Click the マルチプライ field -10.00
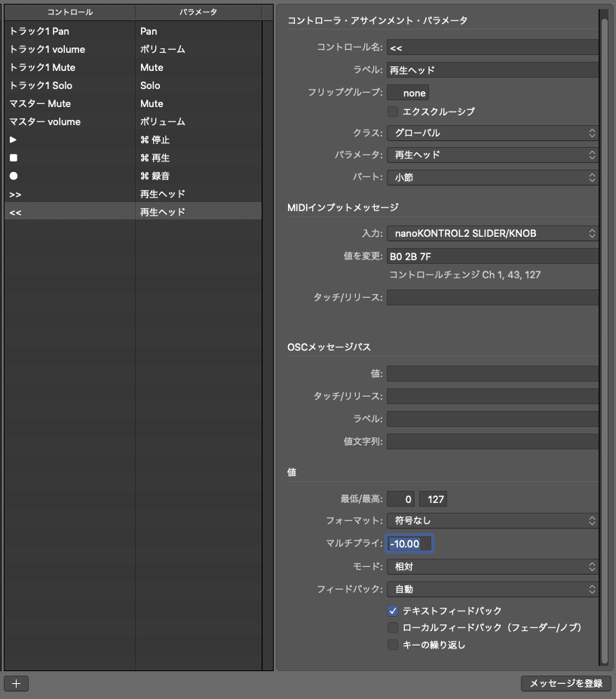The width and height of the screenshot is (616, 699). (409, 544)
